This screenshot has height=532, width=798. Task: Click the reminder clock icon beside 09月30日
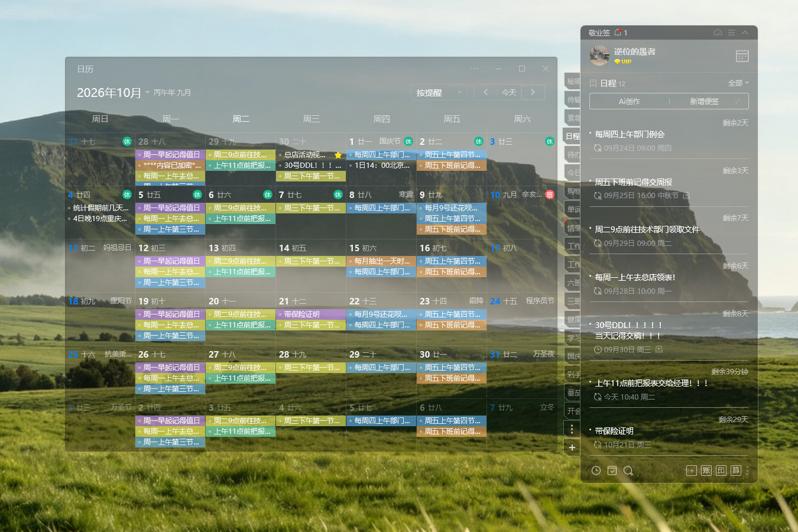598,350
